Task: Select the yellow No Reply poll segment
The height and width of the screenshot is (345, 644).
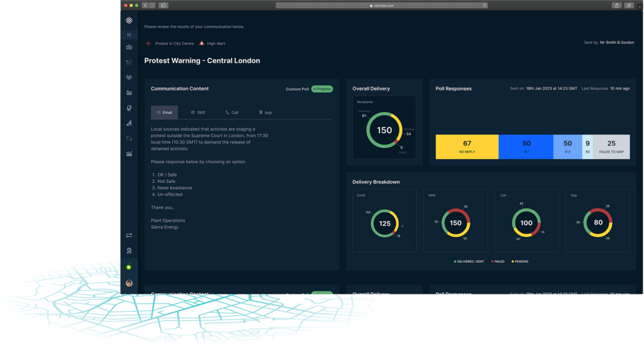Action: (x=467, y=146)
